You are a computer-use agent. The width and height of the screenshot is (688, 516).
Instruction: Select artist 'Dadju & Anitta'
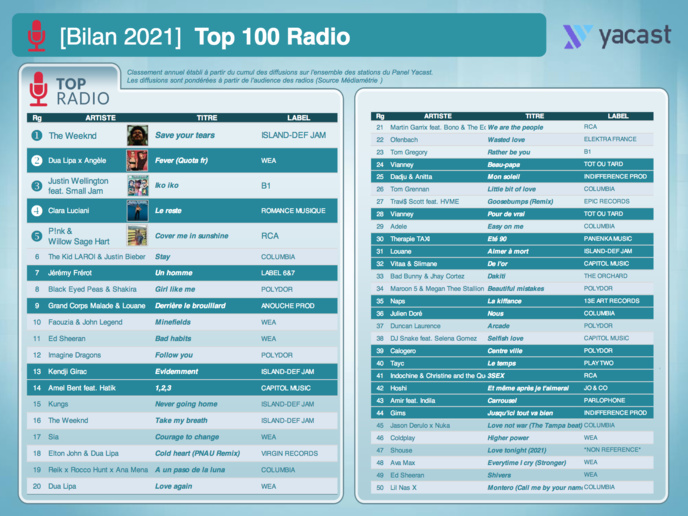(411, 177)
